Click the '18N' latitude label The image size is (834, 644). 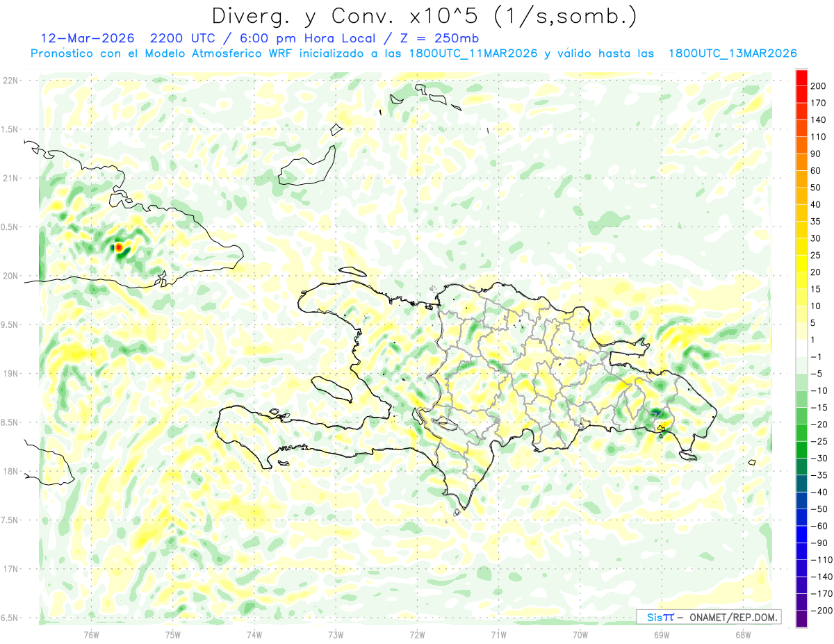coord(10,471)
